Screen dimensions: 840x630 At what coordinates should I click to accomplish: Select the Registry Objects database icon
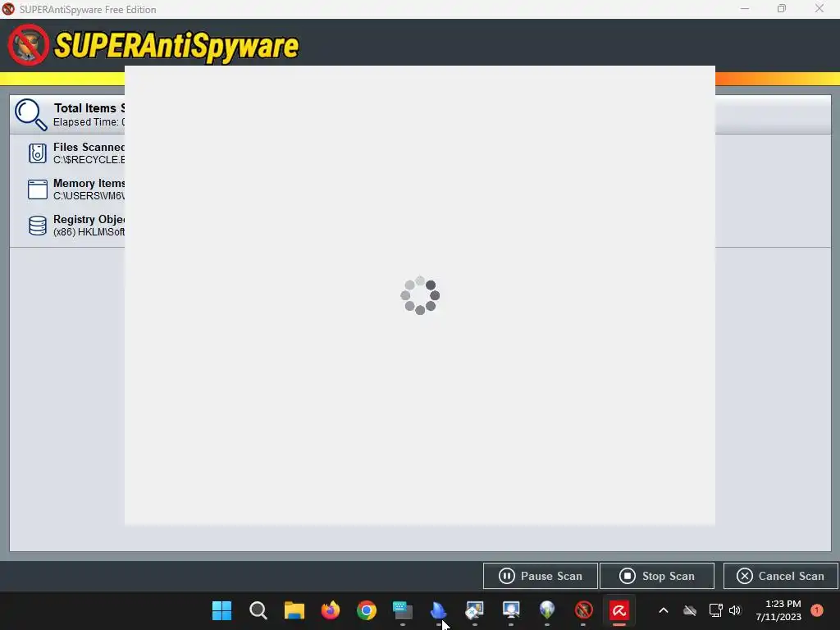point(37,225)
